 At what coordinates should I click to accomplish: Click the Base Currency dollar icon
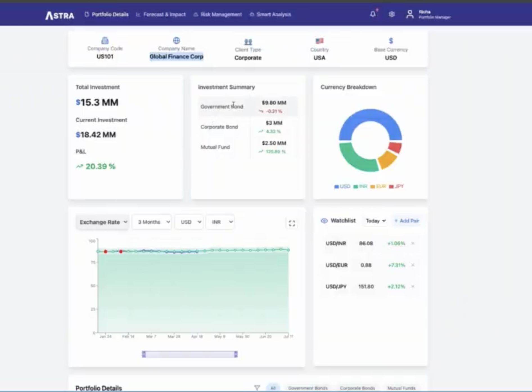click(390, 40)
